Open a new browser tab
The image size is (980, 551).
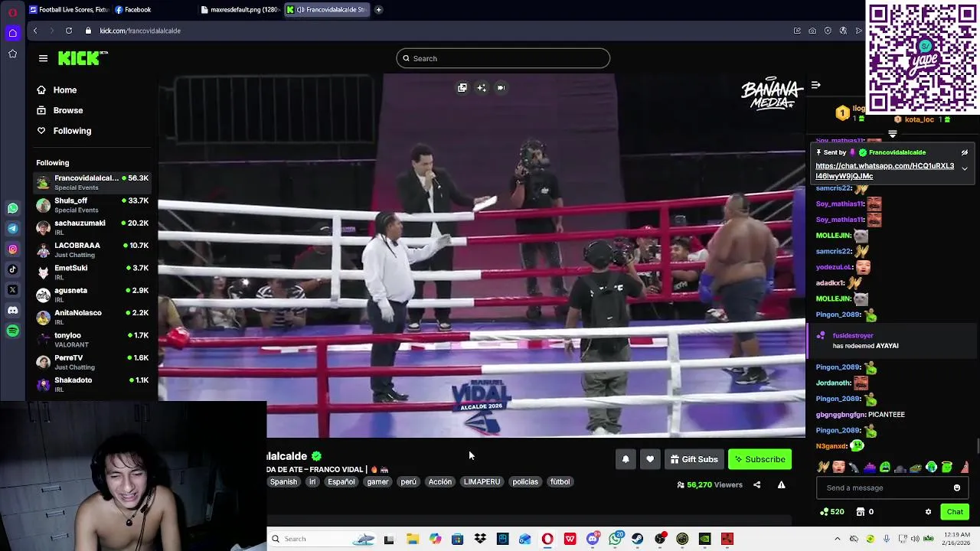[x=379, y=10]
